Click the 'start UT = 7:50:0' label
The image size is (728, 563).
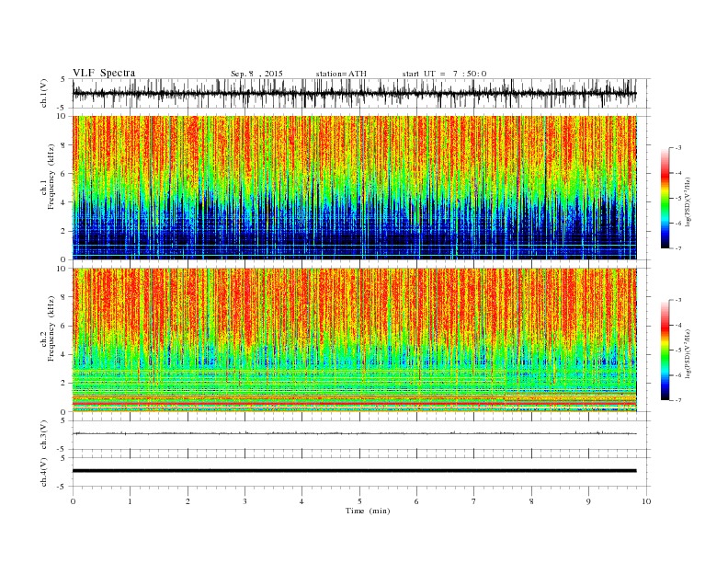tap(444, 74)
